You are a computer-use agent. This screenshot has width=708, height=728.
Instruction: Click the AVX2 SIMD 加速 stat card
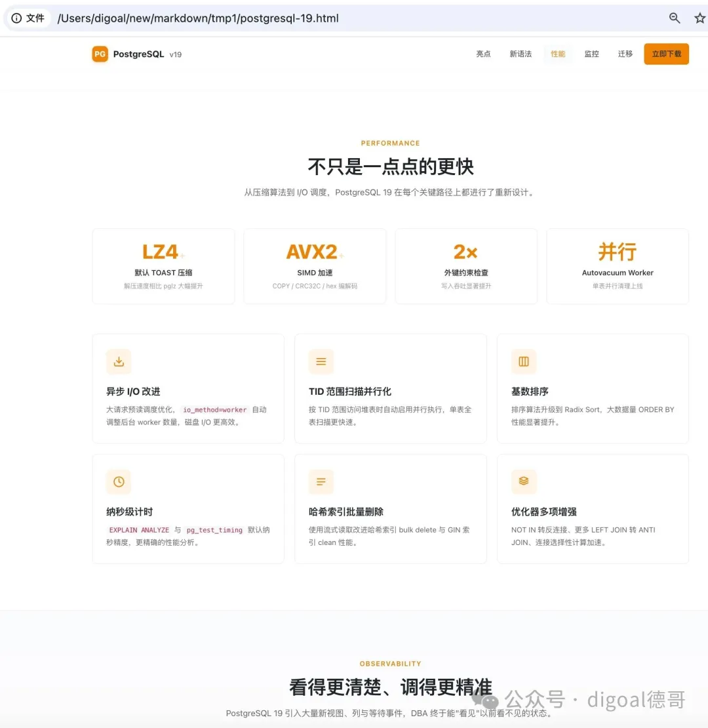tap(315, 266)
